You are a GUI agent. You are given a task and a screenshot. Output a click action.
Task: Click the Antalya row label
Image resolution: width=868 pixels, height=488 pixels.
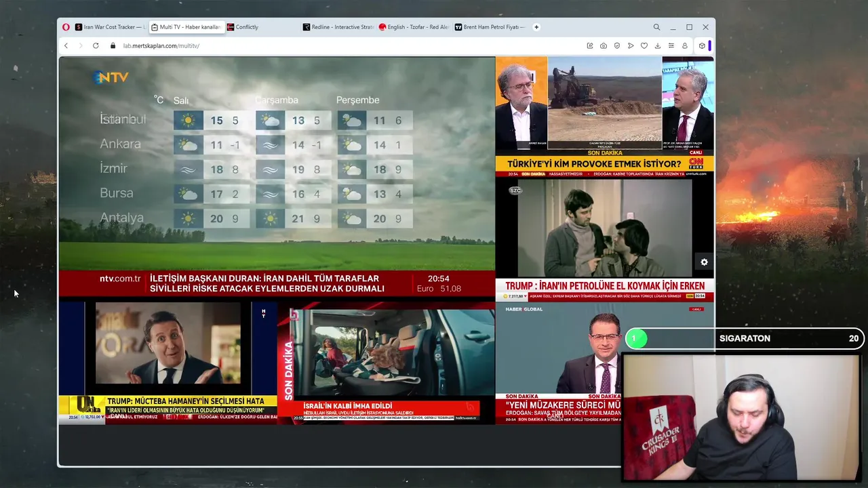pyautogui.click(x=122, y=218)
